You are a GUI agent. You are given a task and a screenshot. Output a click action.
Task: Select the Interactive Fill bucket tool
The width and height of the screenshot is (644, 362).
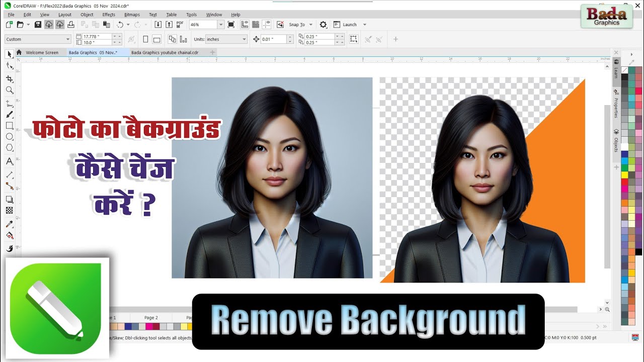[x=10, y=235]
